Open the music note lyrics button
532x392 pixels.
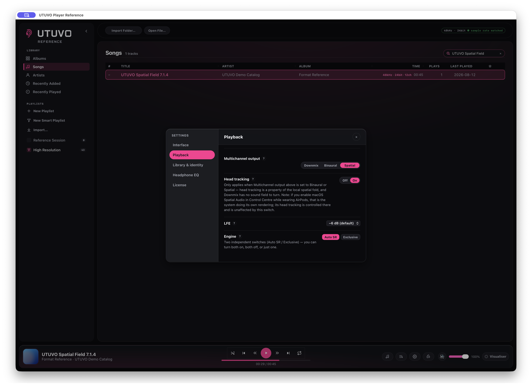(387, 357)
